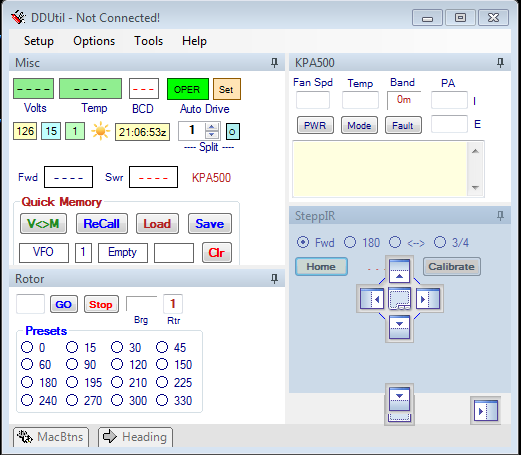
Task: Select the SteppIR 3/4 radio button
Action: [x=440, y=242]
